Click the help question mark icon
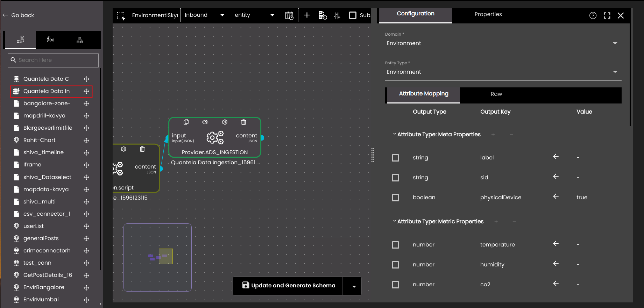 point(593,15)
